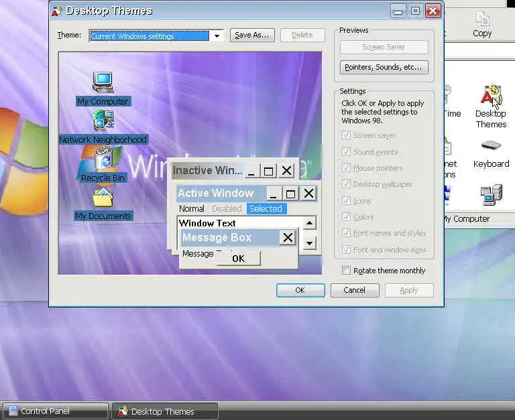Click network computers icon below Keyboard

tap(491, 195)
